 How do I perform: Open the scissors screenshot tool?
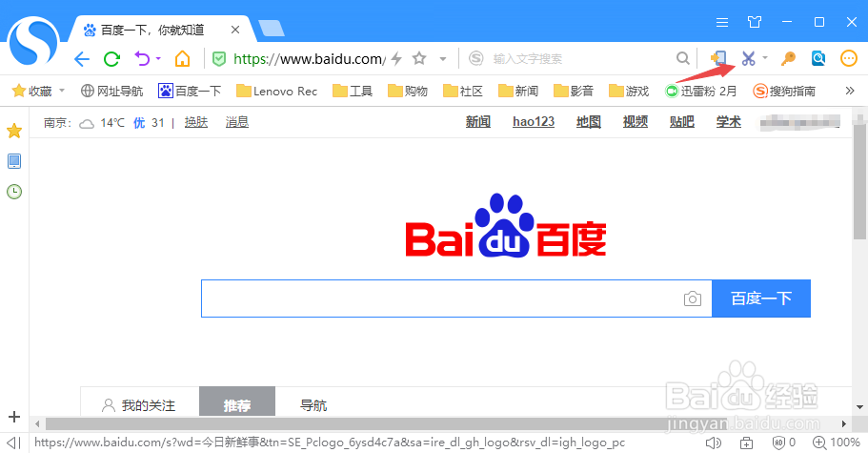(x=749, y=58)
